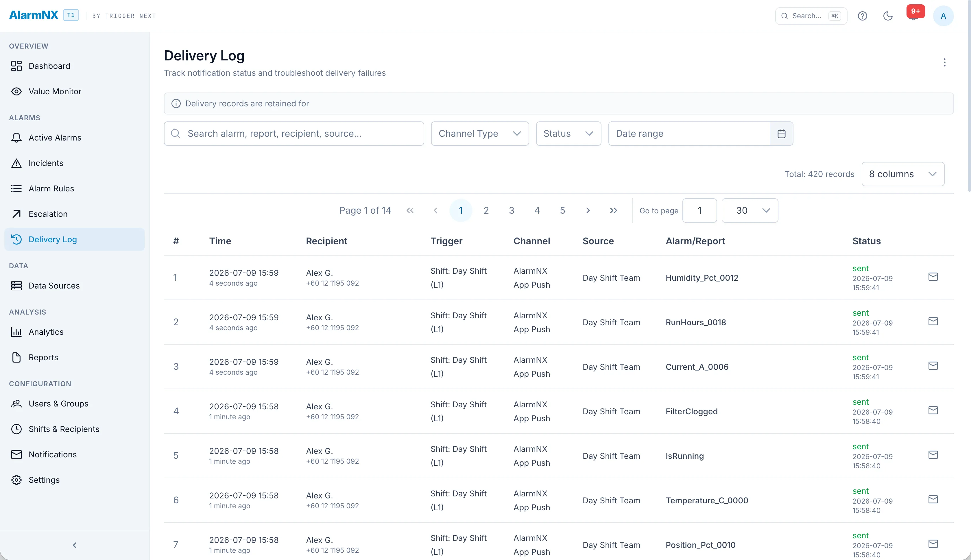The width and height of the screenshot is (971, 560).
Task: Toggle dark mode moon icon
Action: click(887, 16)
